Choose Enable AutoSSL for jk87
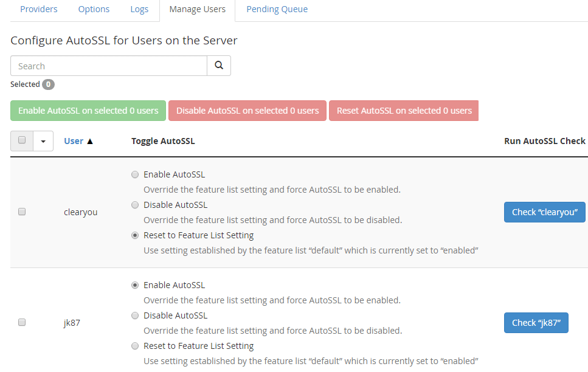 tap(135, 285)
